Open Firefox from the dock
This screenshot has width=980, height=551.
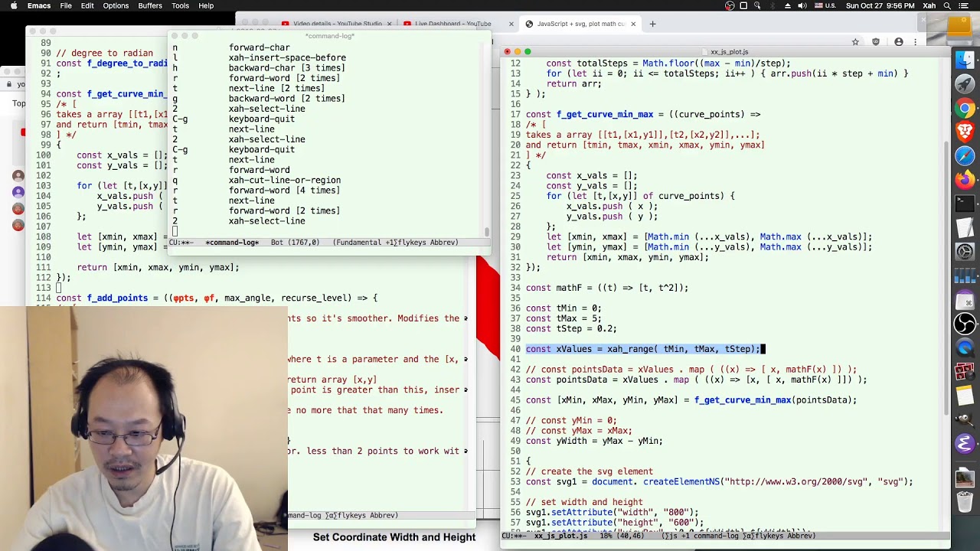965,180
